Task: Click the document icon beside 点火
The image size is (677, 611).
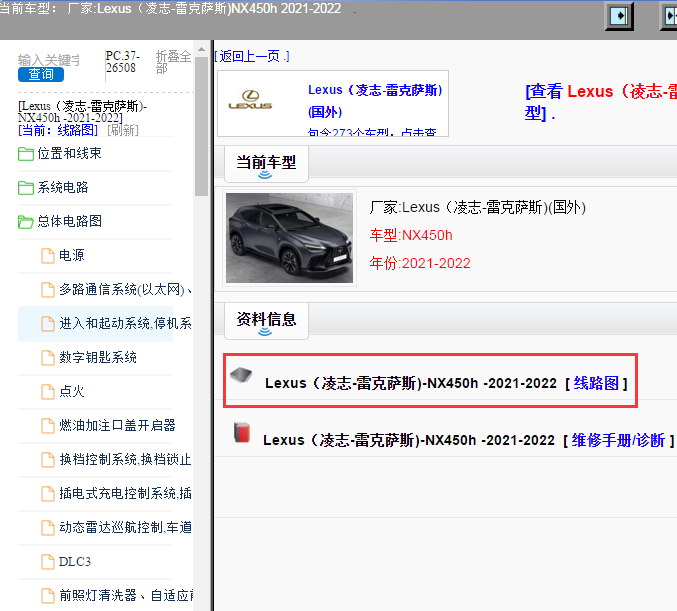Action: [x=47, y=392]
